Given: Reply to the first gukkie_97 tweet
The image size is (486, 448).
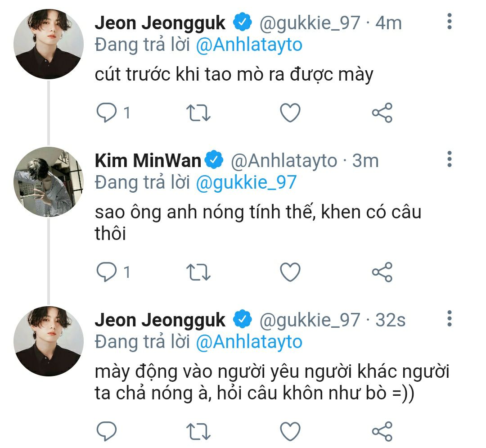Looking at the screenshot, I should pyautogui.click(x=107, y=113).
